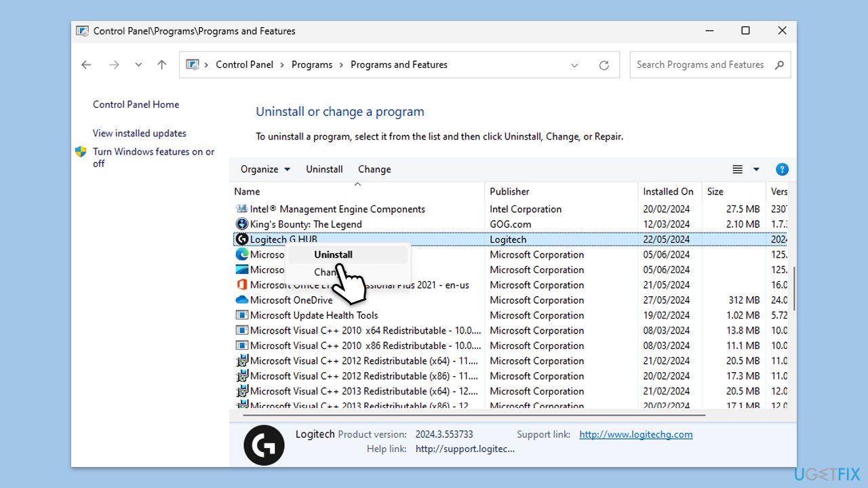The width and height of the screenshot is (868, 488).
Task: Click product version 2024.3.553733 text
Action: coord(444,434)
